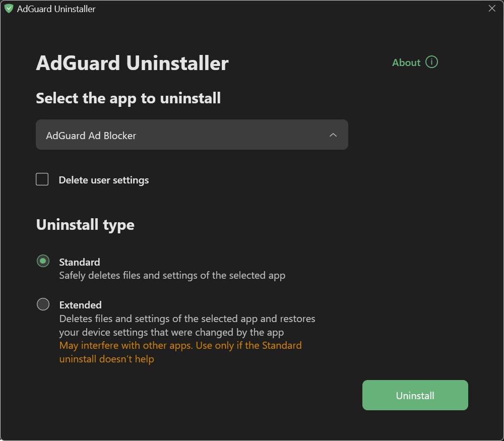The height and width of the screenshot is (441, 504).
Task: Select the Extended uninstall radio button
Action: pos(43,304)
